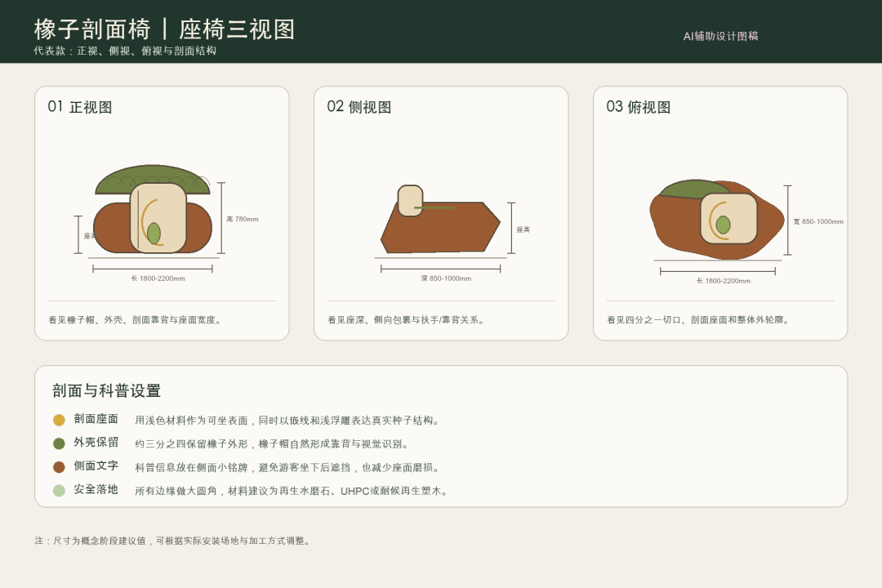
Task: Select the 01 正视图 heading
Action: tap(80, 107)
